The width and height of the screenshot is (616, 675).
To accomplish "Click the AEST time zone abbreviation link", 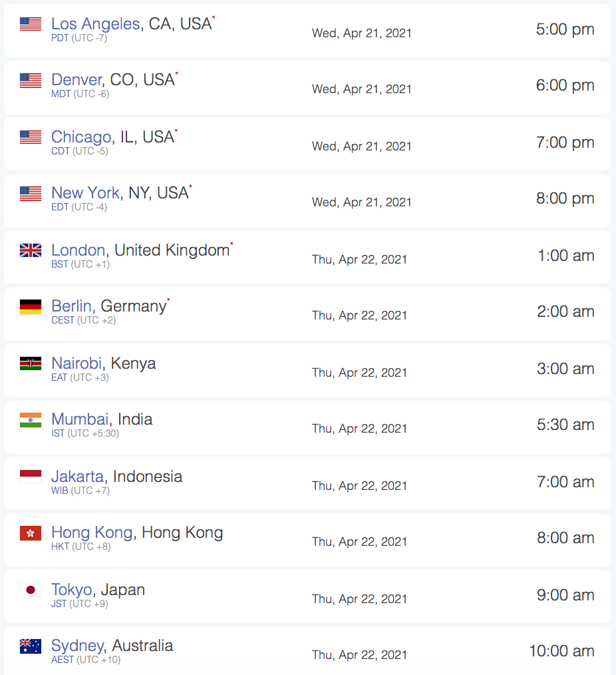I will click(x=63, y=660).
